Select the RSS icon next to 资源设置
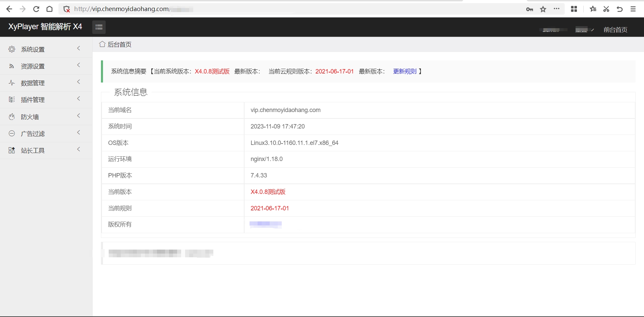This screenshot has width=644, height=317. coord(12,66)
